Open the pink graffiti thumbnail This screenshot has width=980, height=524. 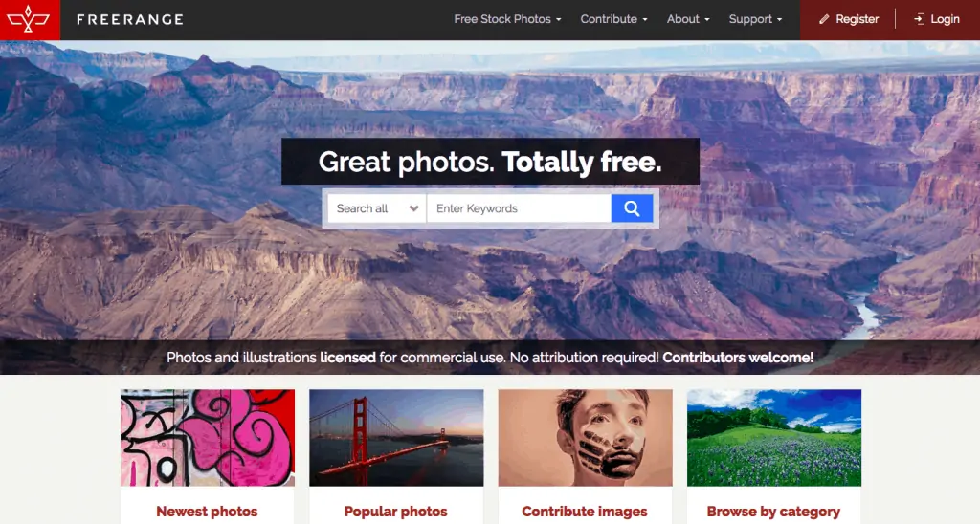(x=208, y=438)
